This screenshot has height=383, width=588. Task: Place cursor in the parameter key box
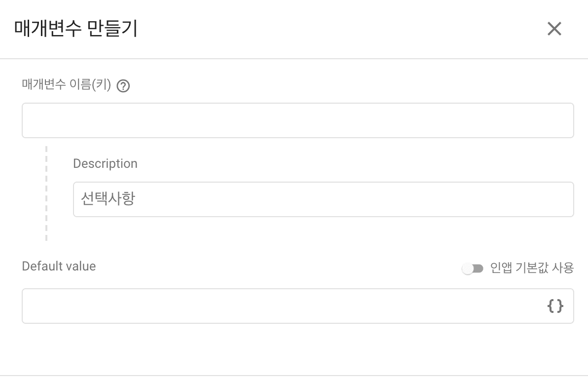pyautogui.click(x=298, y=120)
